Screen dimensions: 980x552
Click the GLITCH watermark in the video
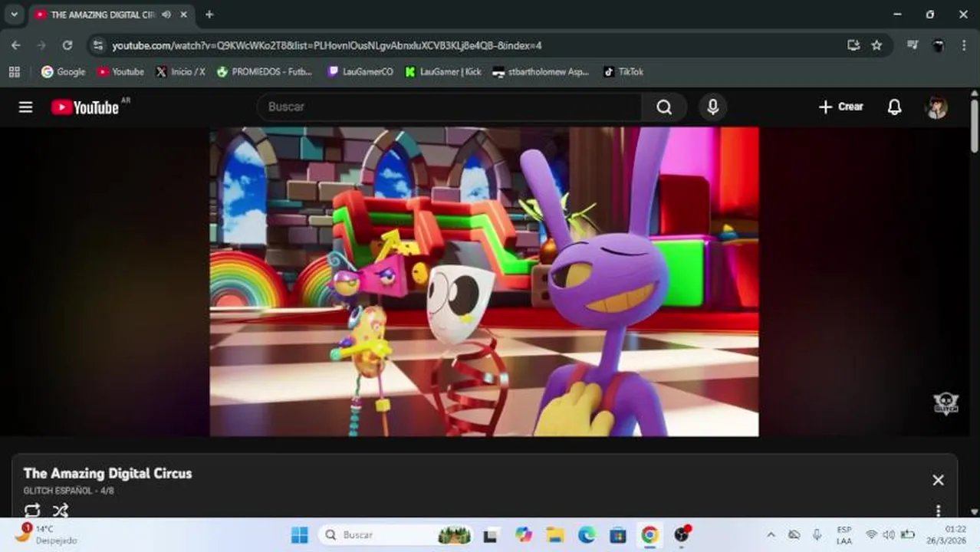(945, 403)
